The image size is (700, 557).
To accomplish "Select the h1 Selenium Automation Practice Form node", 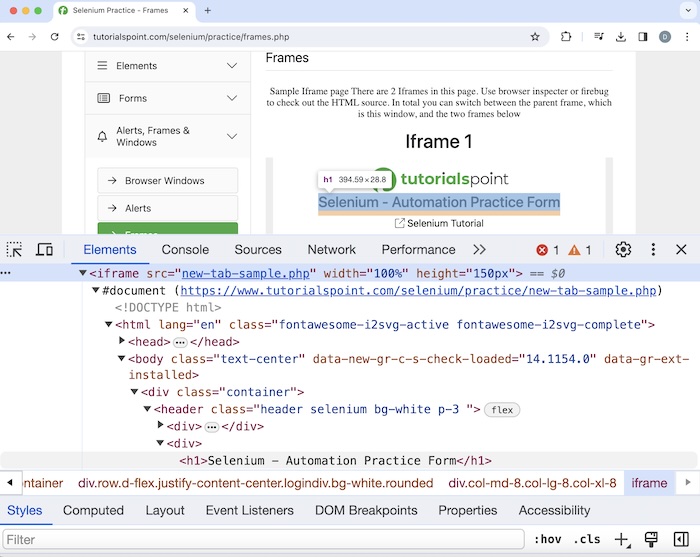I will tap(335, 460).
